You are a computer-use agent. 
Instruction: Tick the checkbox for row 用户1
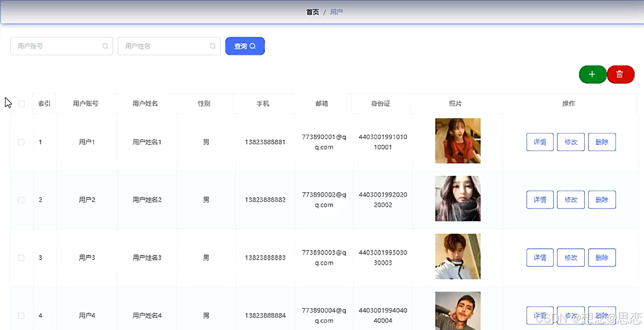[21, 142]
